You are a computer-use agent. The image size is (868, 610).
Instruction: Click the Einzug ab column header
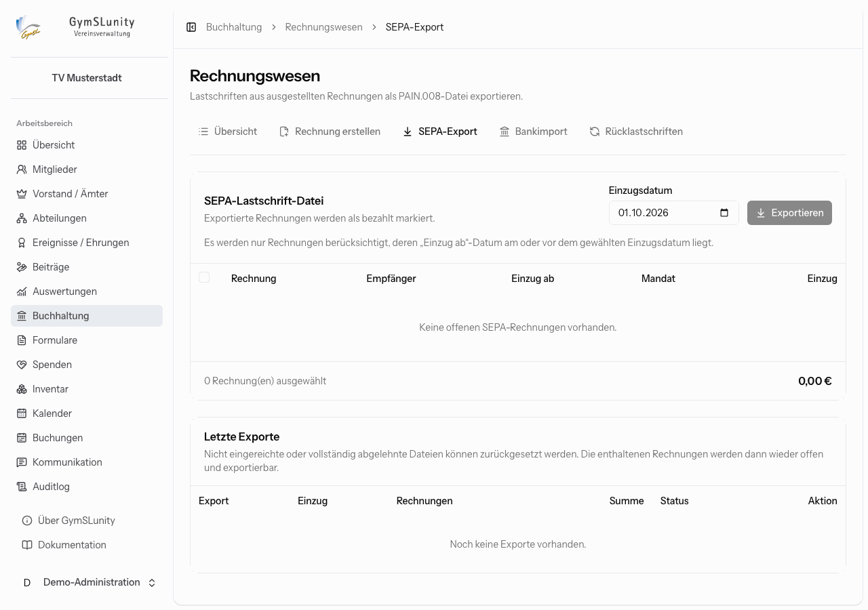coord(532,279)
